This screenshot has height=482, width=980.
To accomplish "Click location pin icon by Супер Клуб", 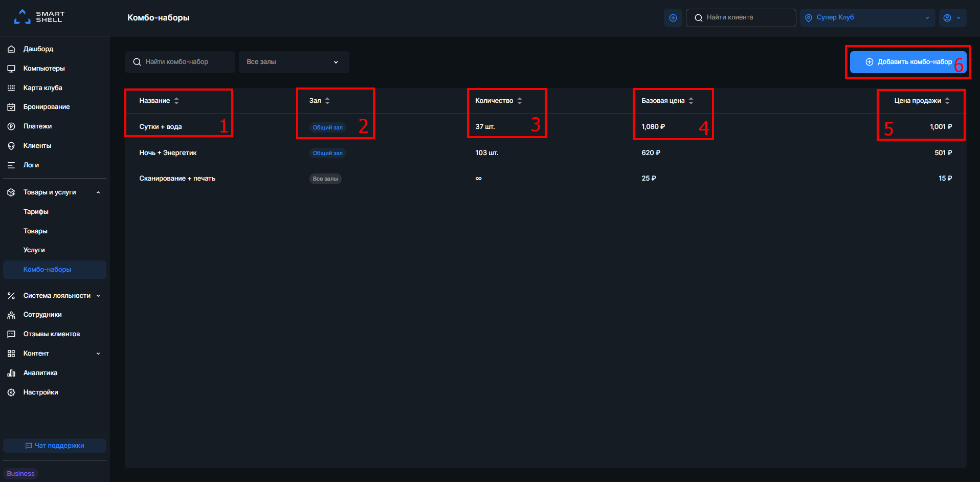I will [809, 18].
